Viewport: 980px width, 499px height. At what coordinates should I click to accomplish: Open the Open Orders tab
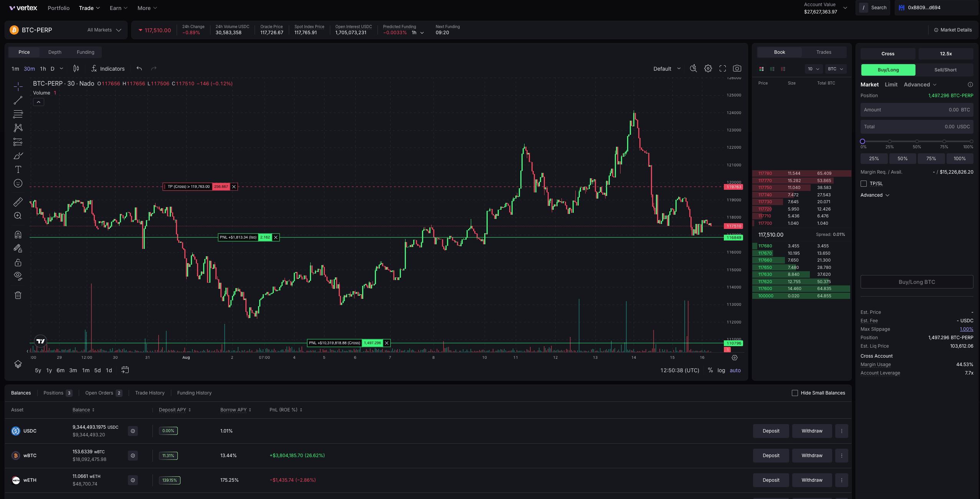point(103,393)
